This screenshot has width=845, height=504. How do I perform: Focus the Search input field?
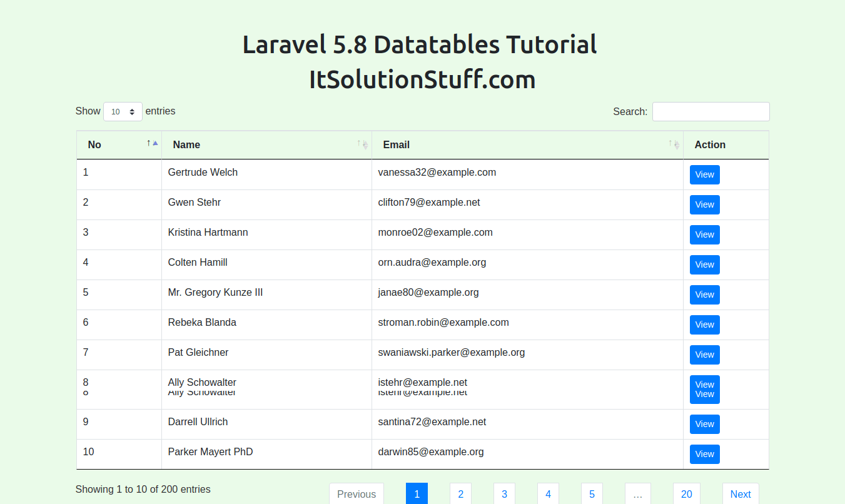(x=711, y=111)
